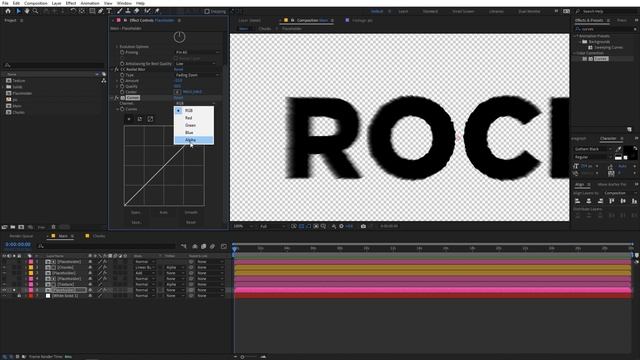Open the Type dropdown set to Fading Zoom
This screenshot has height=360, width=640.
(x=198, y=75)
